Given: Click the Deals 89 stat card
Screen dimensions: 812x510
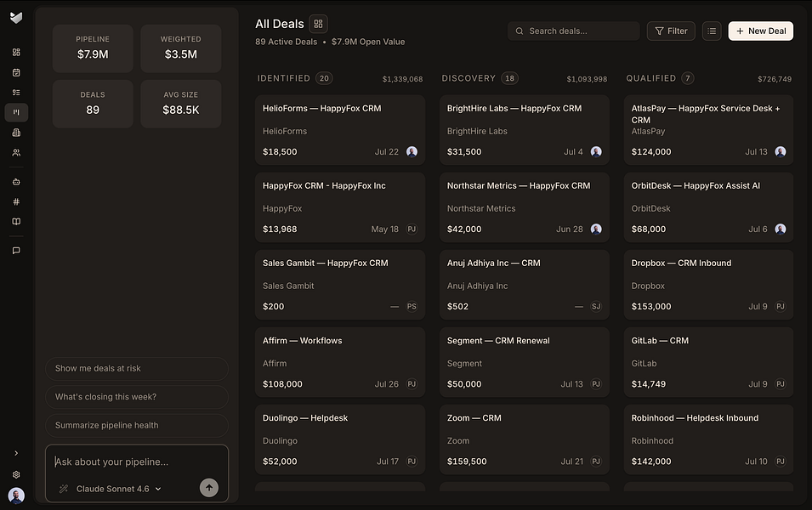Looking at the screenshot, I should tap(93, 104).
